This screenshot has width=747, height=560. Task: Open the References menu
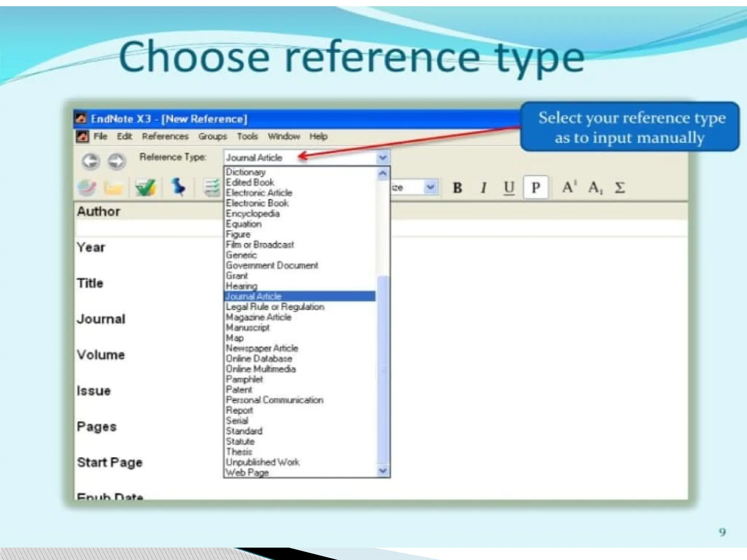tap(165, 136)
